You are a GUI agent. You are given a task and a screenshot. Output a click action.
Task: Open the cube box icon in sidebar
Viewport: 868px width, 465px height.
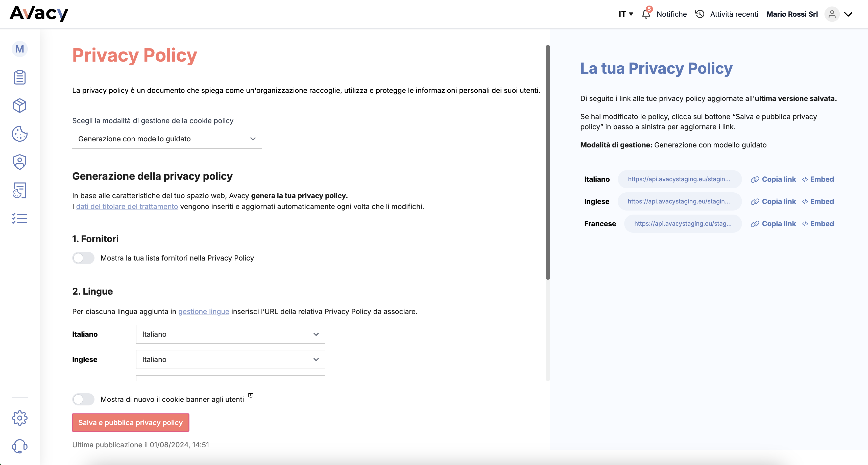click(x=19, y=106)
